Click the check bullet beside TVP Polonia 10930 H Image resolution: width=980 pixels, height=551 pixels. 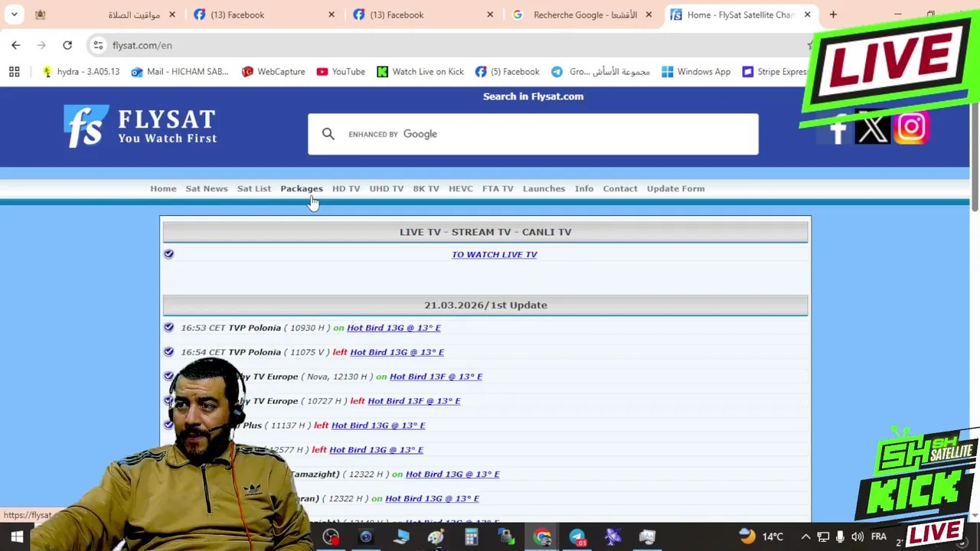pyautogui.click(x=168, y=328)
